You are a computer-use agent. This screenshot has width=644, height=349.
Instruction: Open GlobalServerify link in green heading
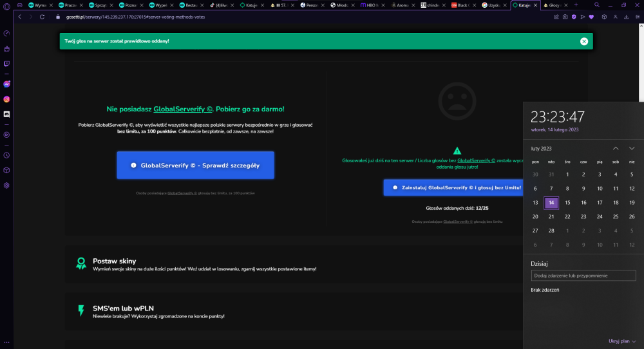point(183,109)
